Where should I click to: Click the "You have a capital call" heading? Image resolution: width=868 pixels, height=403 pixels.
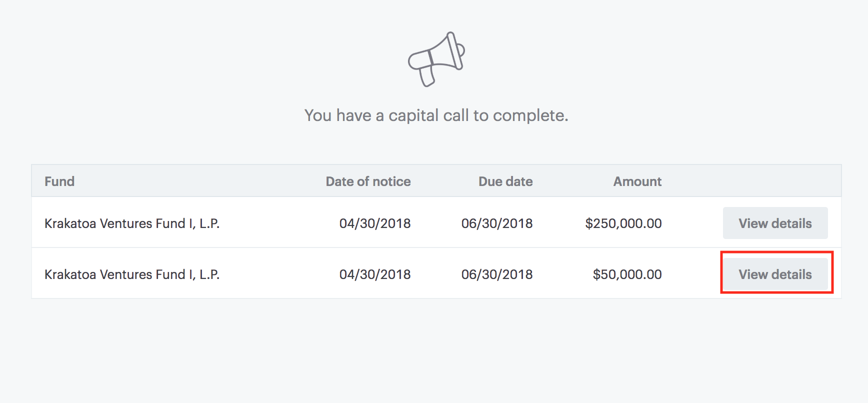pyautogui.click(x=436, y=115)
